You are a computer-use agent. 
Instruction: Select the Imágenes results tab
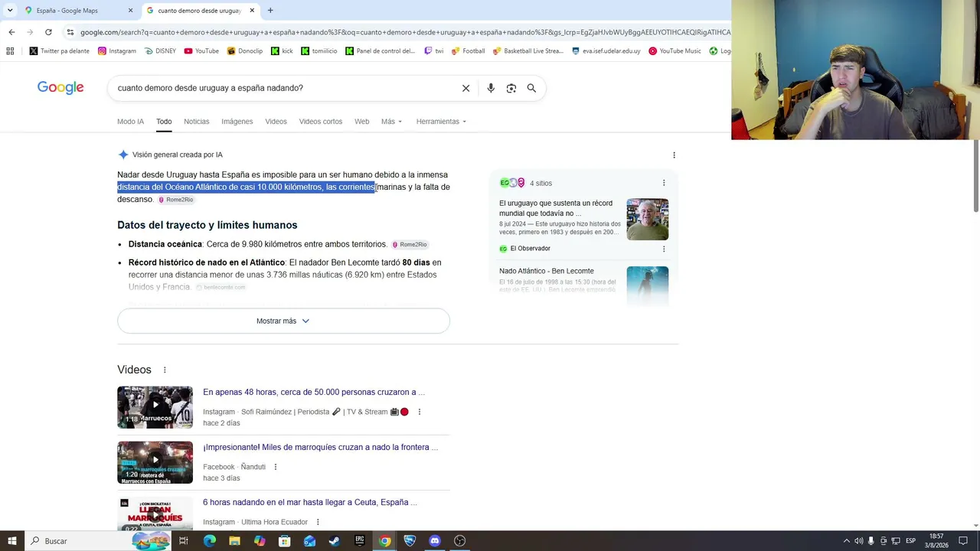click(237, 122)
